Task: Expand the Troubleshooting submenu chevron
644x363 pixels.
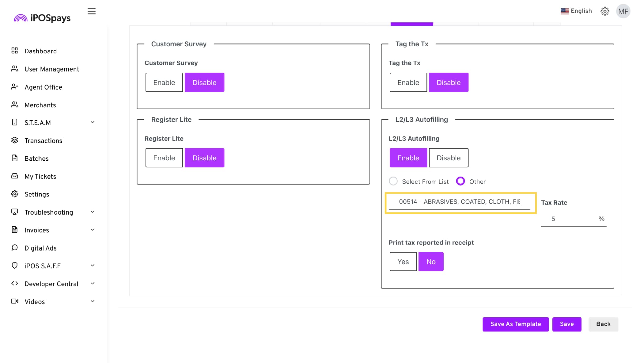Action: pos(93,212)
